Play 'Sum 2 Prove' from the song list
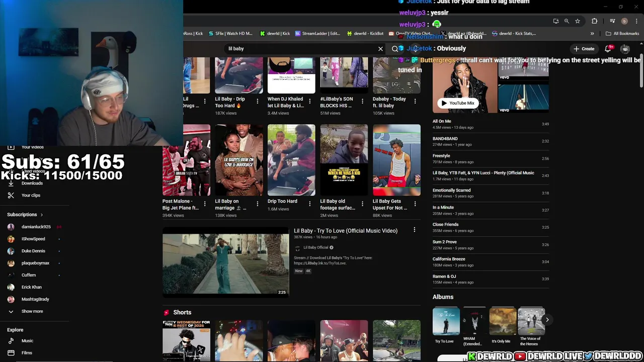Viewport: 644px width, 362px height. [491, 244]
